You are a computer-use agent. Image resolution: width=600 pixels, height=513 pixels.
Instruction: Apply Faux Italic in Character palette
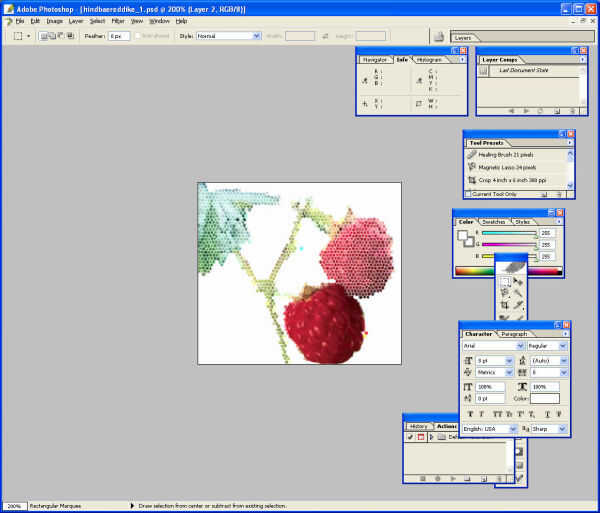click(482, 414)
